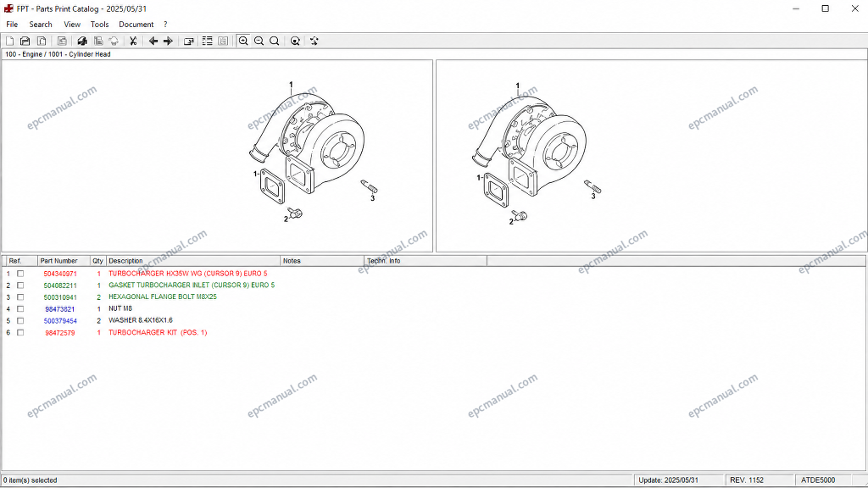
Task: Check the box for ref 2 gasket row
Action: point(20,286)
